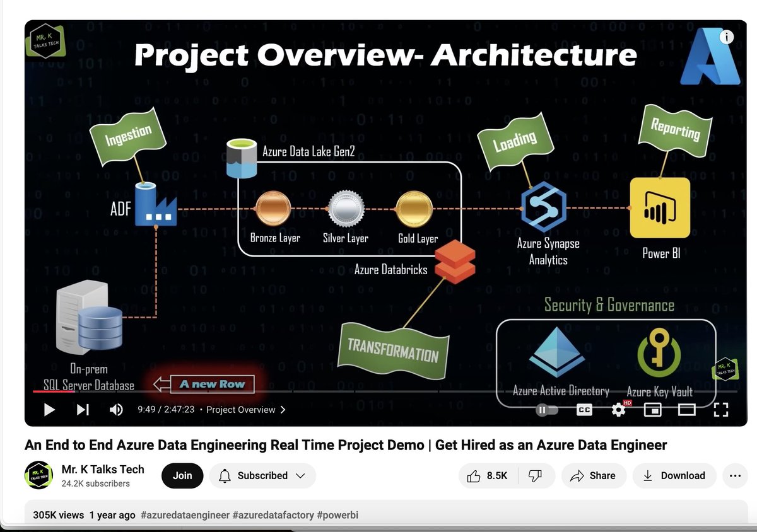Switch to miniplayer mode
Screen dimensions: 757x532
pyautogui.click(x=653, y=410)
